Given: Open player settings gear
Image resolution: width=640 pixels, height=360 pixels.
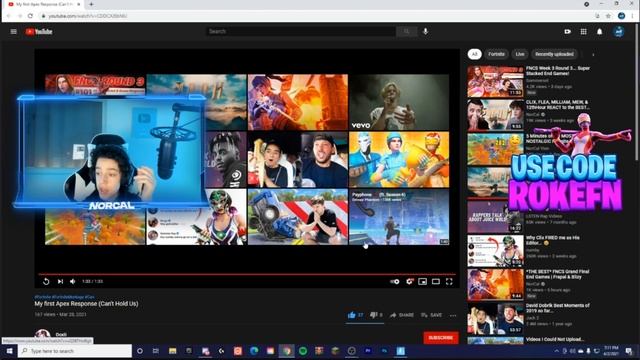Looking at the screenshot, I should [x=409, y=281].
